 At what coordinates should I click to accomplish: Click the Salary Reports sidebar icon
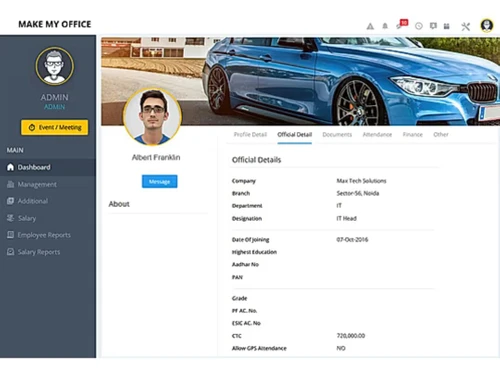pos(10,252)
